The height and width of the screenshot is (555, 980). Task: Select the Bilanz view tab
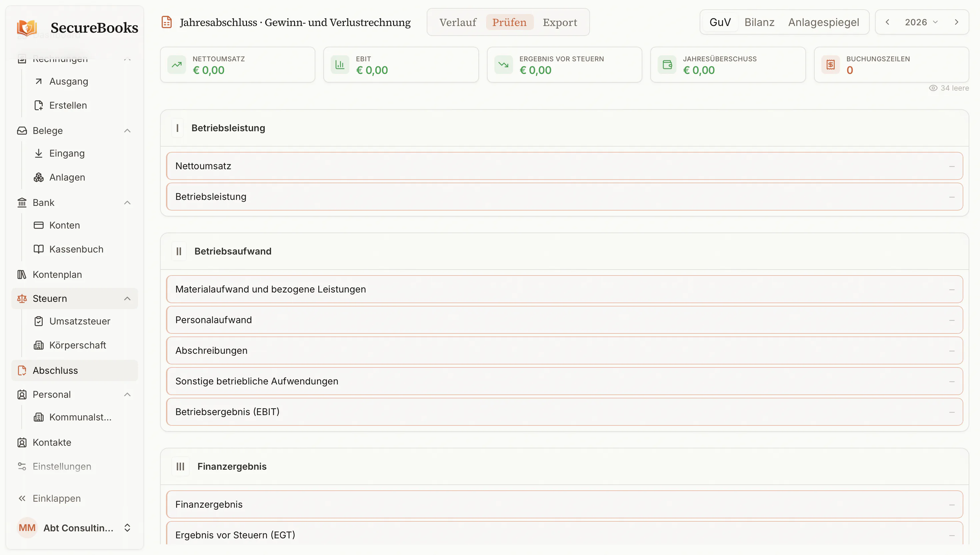(x=759, y=22)
